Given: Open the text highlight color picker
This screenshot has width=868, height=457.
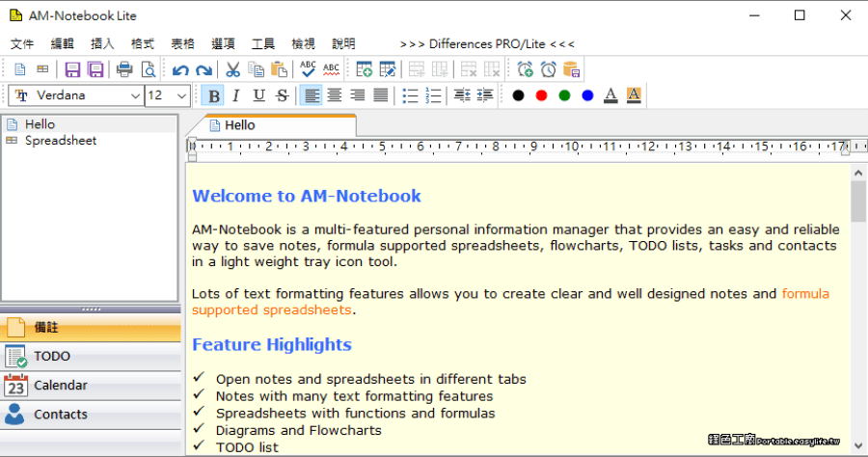Looking at the screenshot, I should (x=634, y=95).
